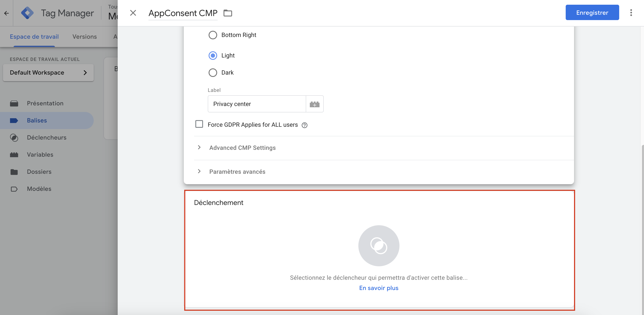Select Dossiers in the sidebar
The width and height of the screenshot is (644, 315).
39,172
